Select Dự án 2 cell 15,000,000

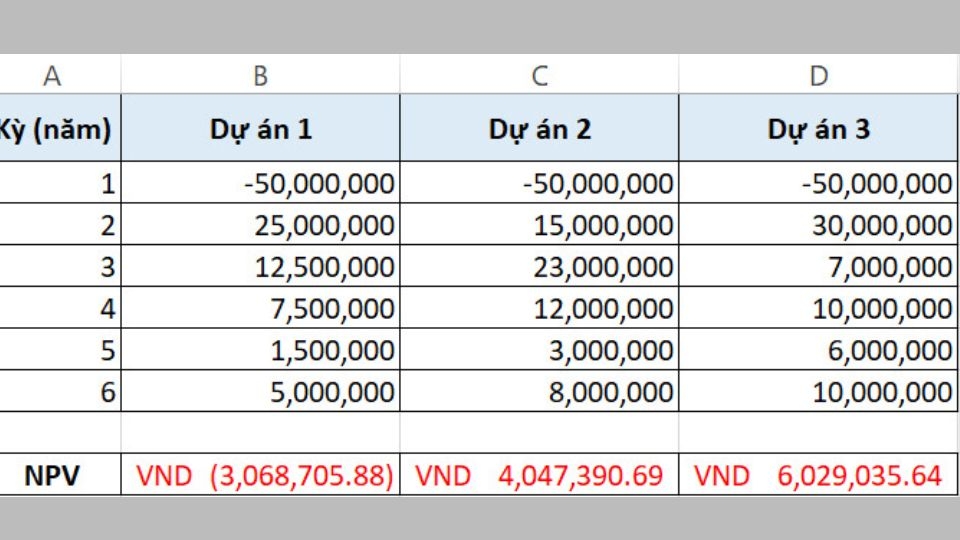(x=539, y=224)
